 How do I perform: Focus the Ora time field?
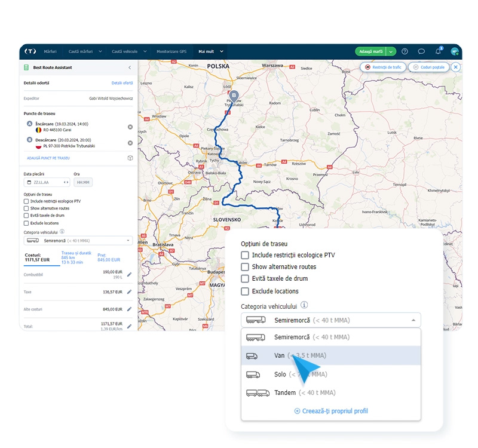(83, 182)
